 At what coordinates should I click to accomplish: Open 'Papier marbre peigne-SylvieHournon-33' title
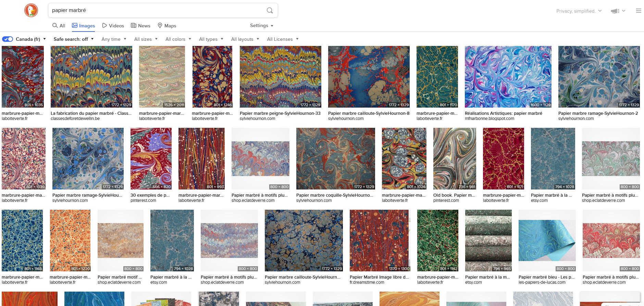280,113
